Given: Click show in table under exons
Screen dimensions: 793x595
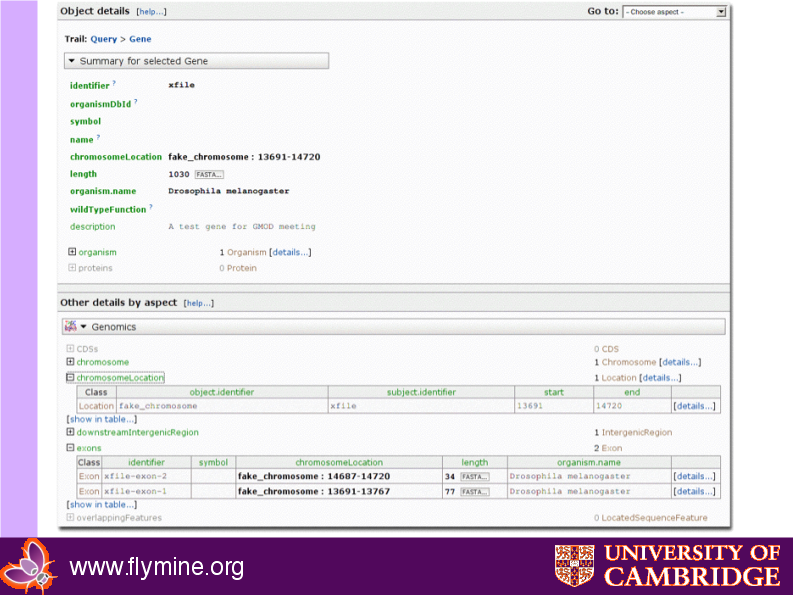Looking at the screenshot, I should (x=102, y=505).
